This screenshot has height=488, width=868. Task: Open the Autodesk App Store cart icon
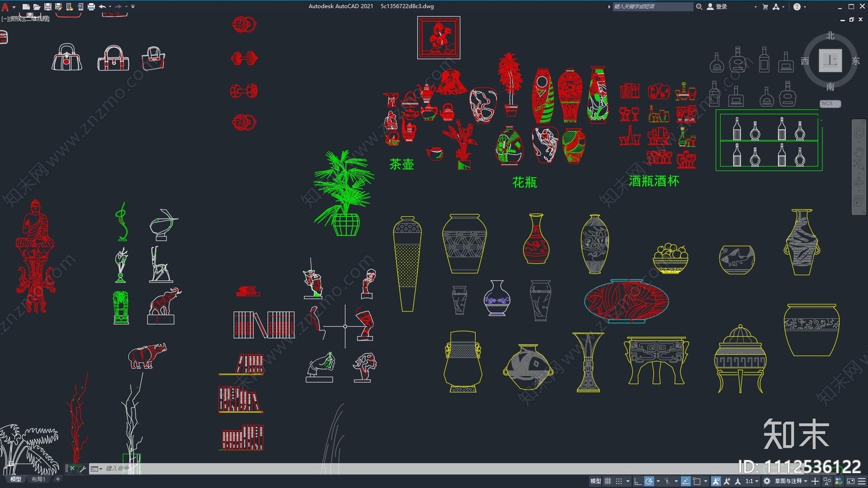[x=765, y=7]
